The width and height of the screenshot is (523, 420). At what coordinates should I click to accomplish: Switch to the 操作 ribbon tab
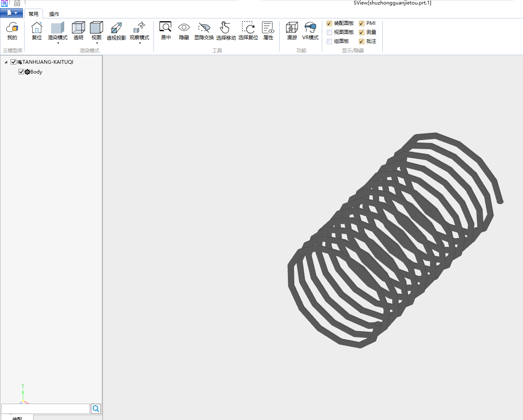54,14
